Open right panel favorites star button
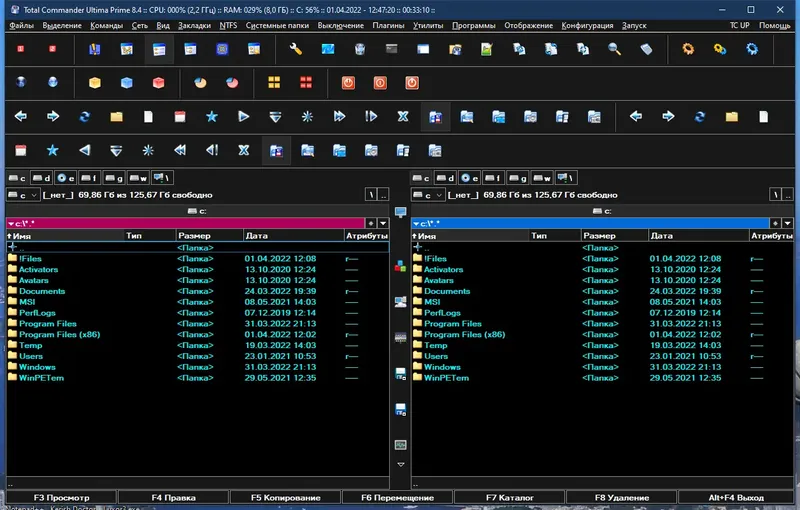Viewport: 800px width, 510px height. 776,223
